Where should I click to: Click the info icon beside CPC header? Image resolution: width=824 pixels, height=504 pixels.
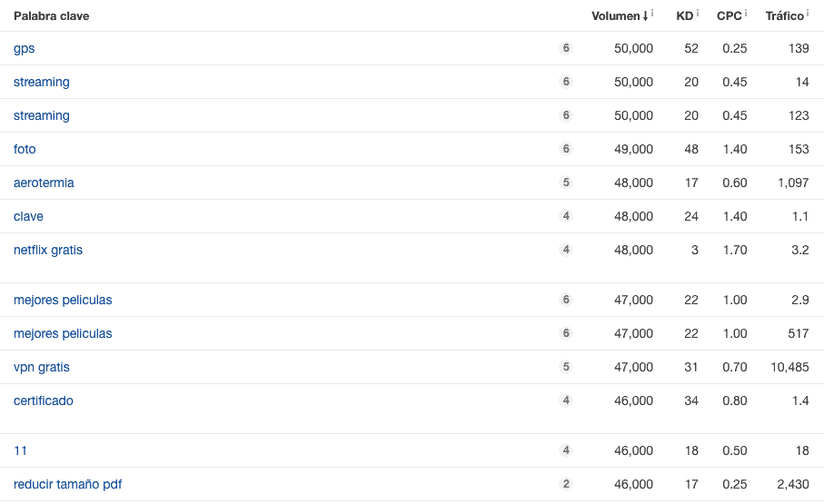click(x=745, y=13)
